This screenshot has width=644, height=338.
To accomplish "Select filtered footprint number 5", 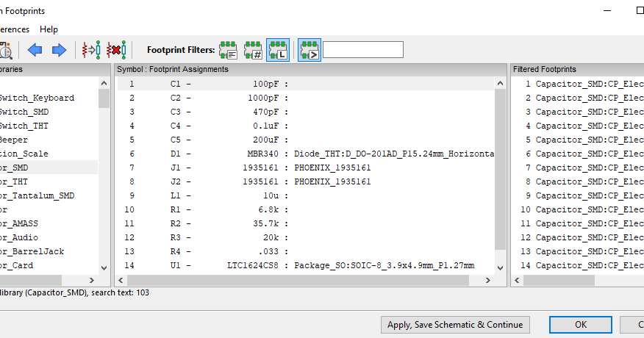I will point(579,140).
